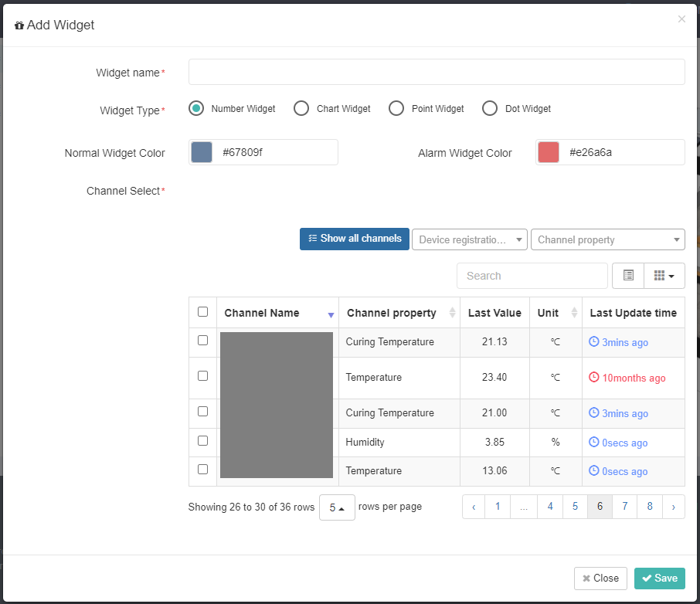The width and height of the screenshot is (700, 604).
Task: Click the red clock icon for 10months ago
Action: tap(593, 377)
